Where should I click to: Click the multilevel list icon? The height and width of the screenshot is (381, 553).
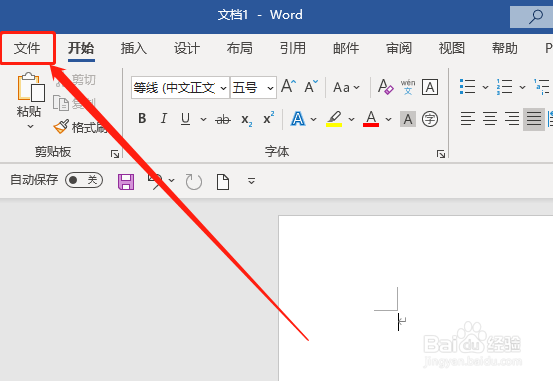pyautogui.click(x=542, y=87)
